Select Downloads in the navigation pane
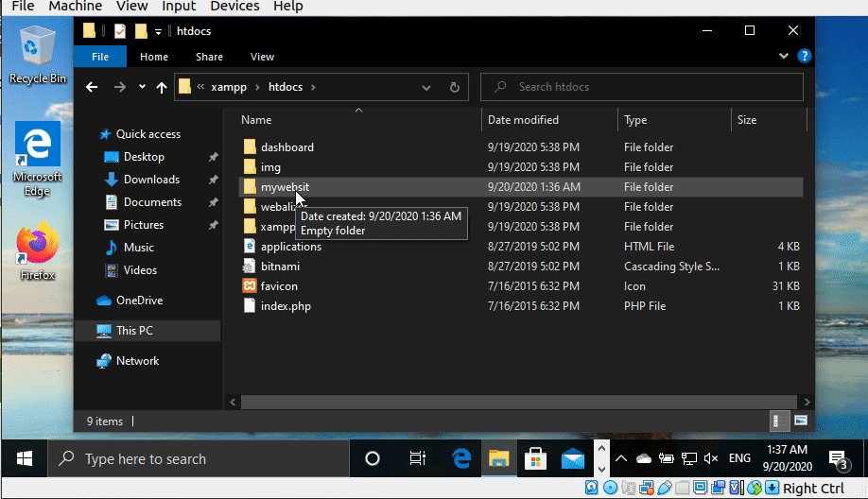 [151, 180]
